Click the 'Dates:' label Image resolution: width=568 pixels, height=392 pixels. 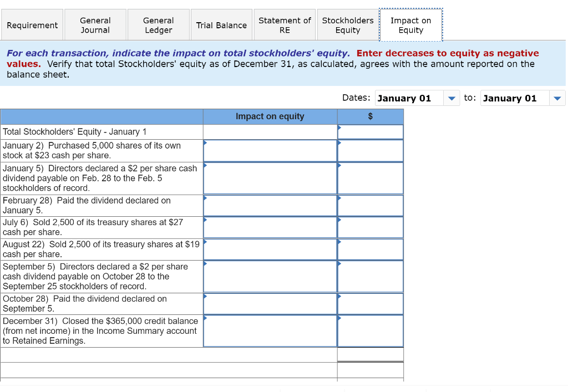[356, 98]
